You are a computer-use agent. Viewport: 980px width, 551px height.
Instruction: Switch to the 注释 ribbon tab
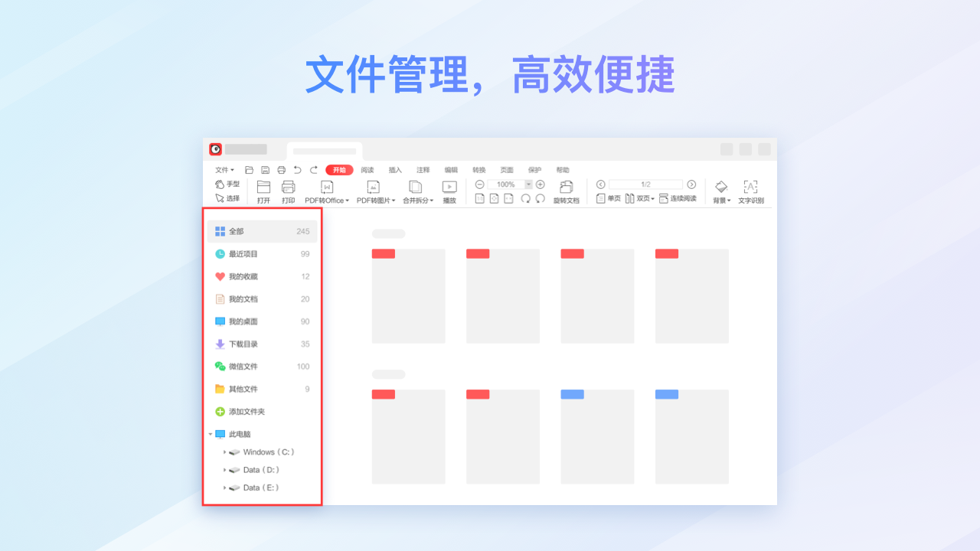pos(422,170)
